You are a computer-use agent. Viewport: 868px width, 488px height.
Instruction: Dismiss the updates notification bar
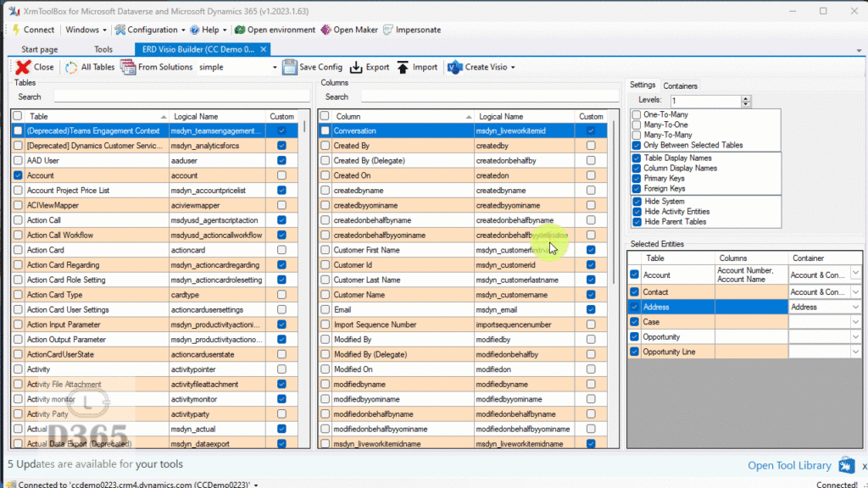[x=864, y=467]
